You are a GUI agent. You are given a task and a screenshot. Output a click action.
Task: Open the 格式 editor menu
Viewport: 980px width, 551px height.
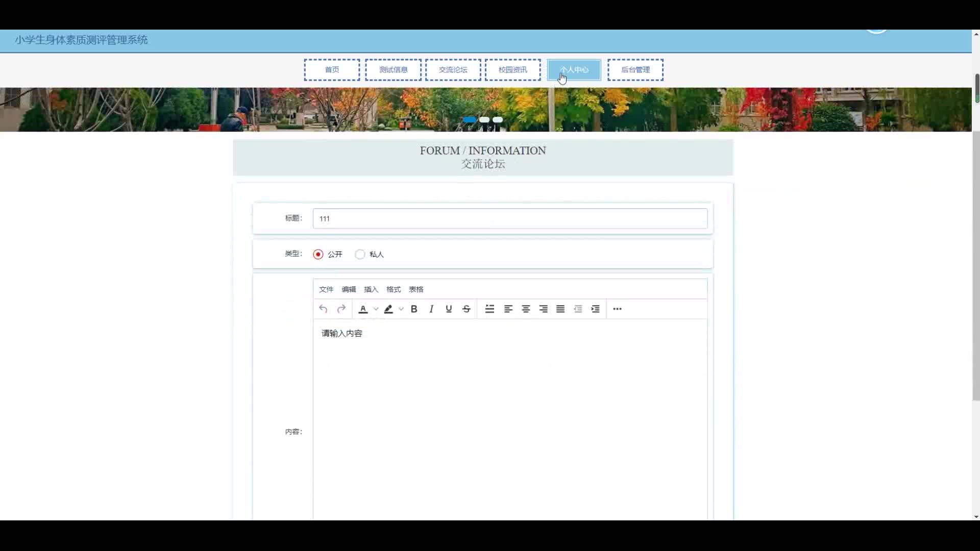pos(394,289)
